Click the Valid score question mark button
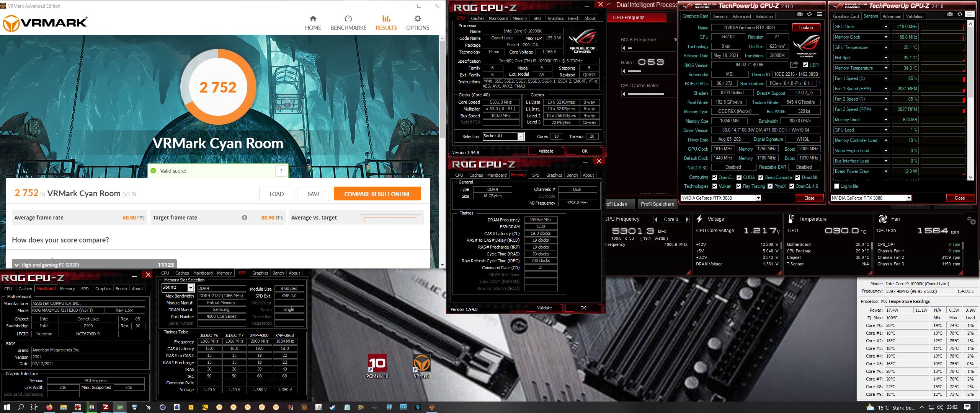The image size is (980, 413). click(x=281, y=171)
